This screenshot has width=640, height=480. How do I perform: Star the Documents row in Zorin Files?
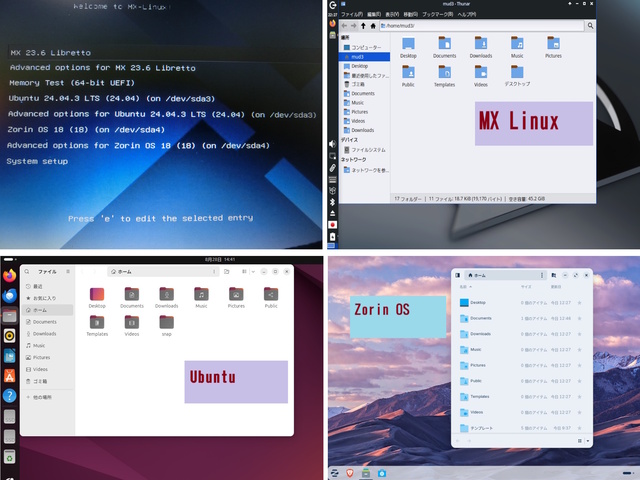(x=579, y=318)
